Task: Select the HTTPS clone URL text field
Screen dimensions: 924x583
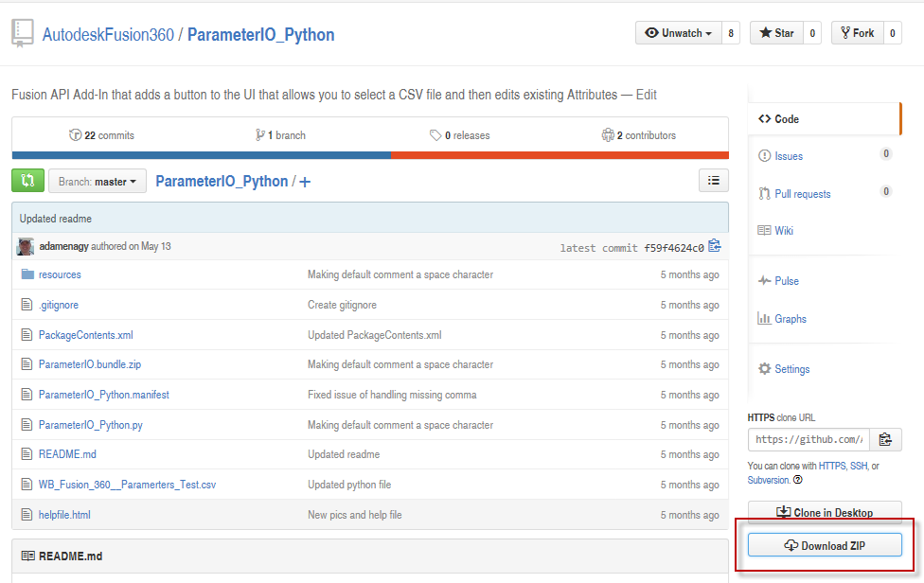Action: point(808,439)
